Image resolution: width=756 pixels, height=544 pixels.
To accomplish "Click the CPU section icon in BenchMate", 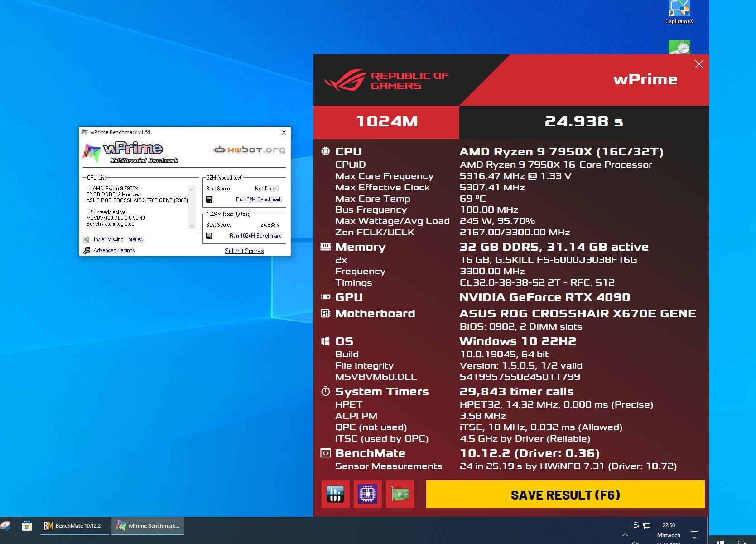I will click(x=325, y=151).
